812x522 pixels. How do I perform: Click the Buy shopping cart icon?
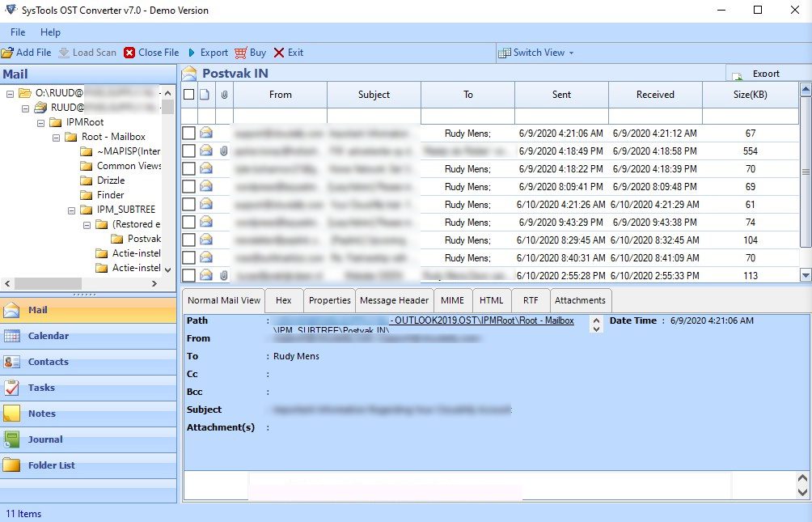[240, 53]
